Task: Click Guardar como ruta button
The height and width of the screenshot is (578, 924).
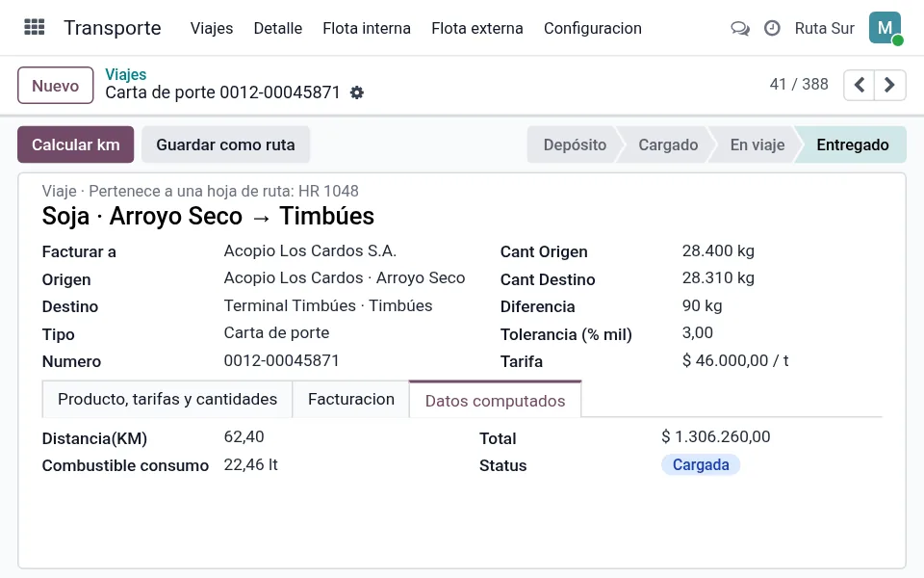Action: coord(225,144)
